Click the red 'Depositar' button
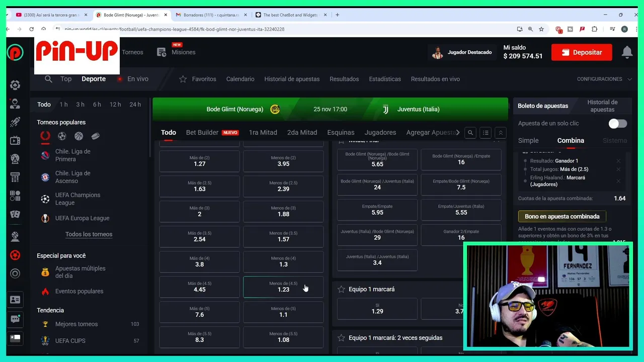 [x=582, y=52]
